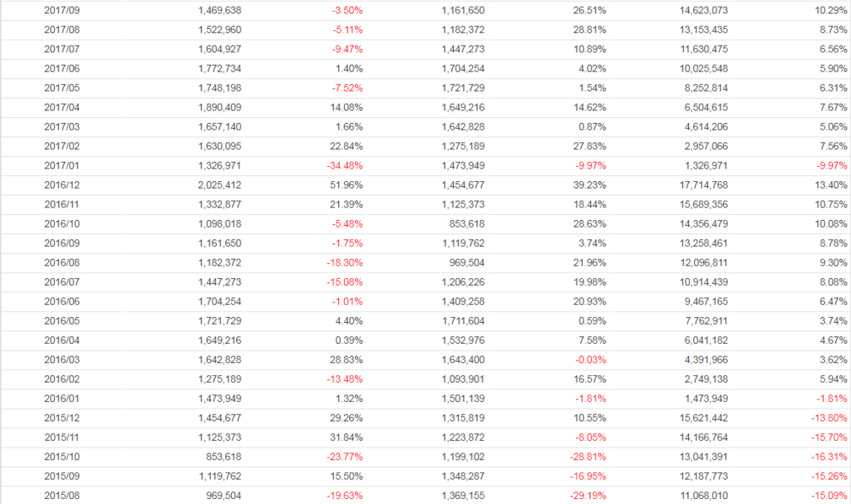Viewport: 851px width, 504px height.
Task: Select the 39.23% percentage cell
Action: [x=589, y=185]
